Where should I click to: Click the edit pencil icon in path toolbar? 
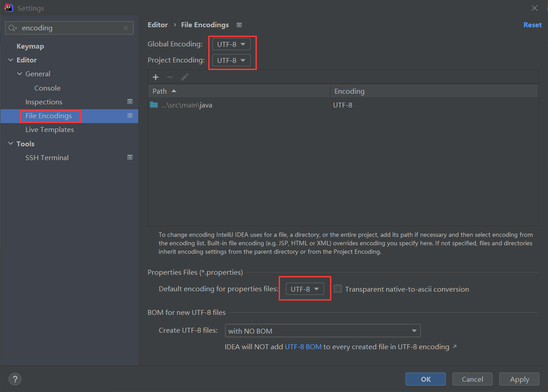coord(185,77)
